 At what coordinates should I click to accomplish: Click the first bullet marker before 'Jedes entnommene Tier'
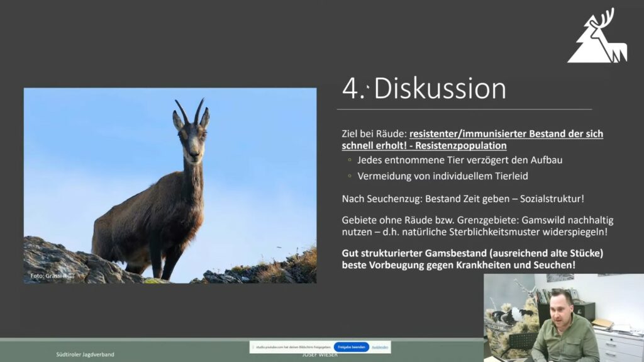[x=349, y=161]
